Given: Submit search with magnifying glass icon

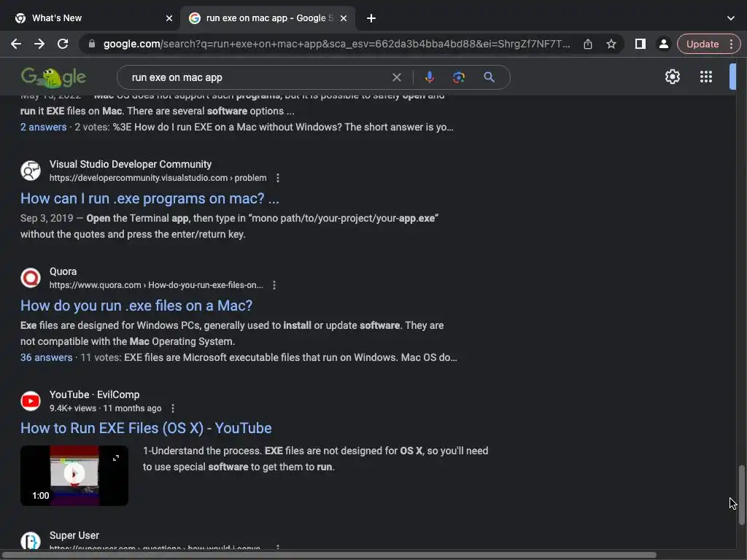Looking at the screenshot, I should pyautogui.click(x=489, y=77).
